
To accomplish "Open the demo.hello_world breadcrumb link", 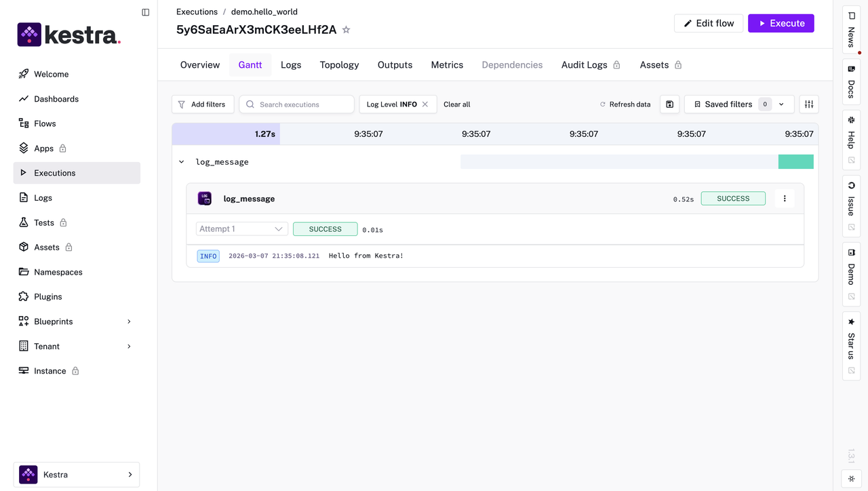I will 264,12.
